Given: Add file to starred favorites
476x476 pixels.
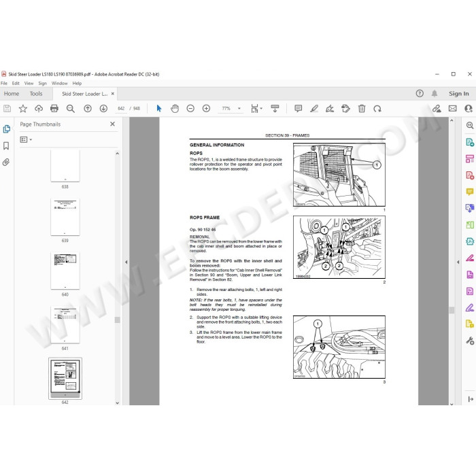Looking at the screenshot, I should tap(23, 108).
